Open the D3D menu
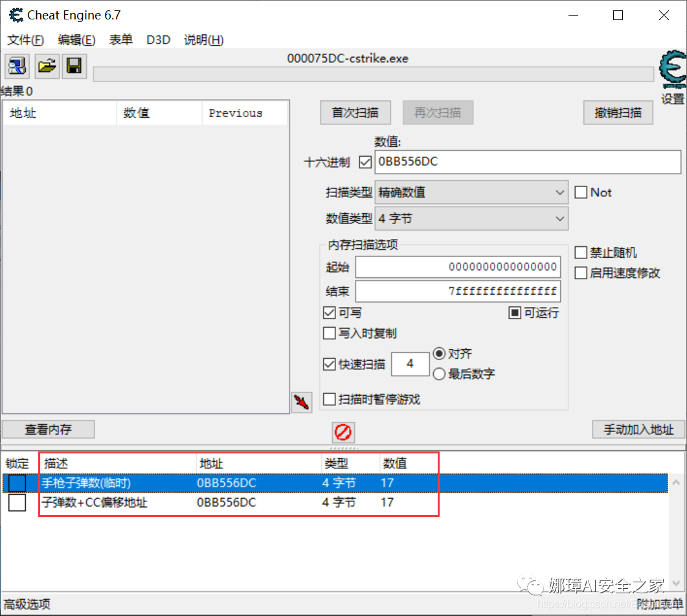Screen dimensions: 687x616 point(158,40)
